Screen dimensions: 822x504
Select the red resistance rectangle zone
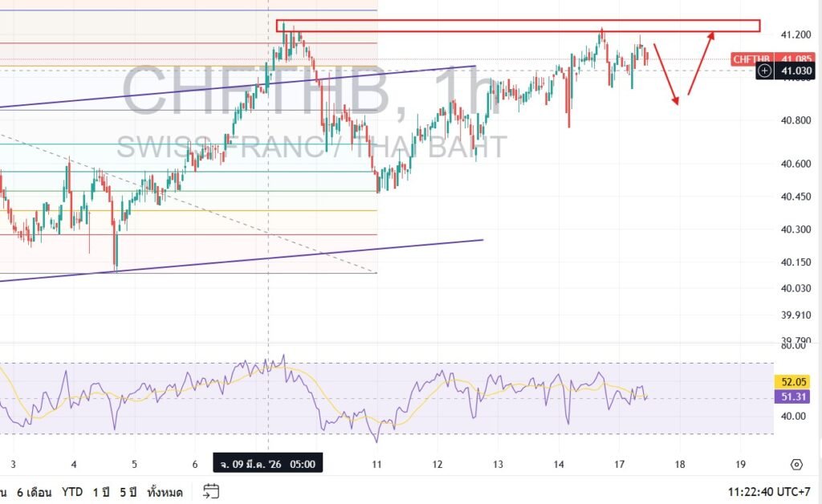tap(518, 26)
